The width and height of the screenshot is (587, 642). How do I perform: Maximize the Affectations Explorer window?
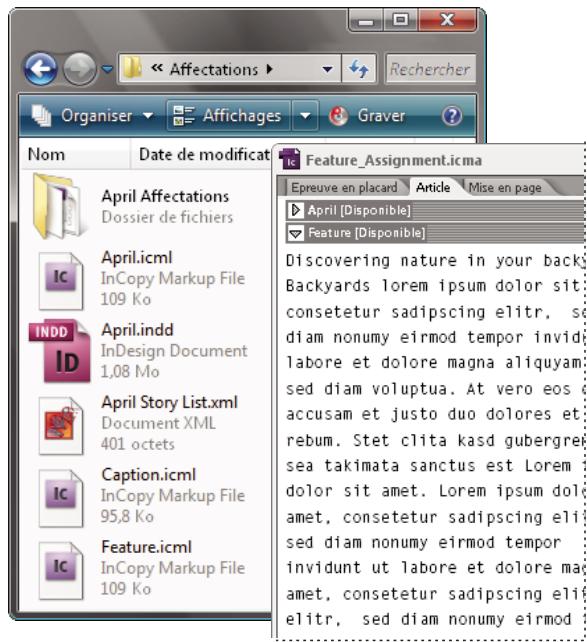click(x=401, y=20)
